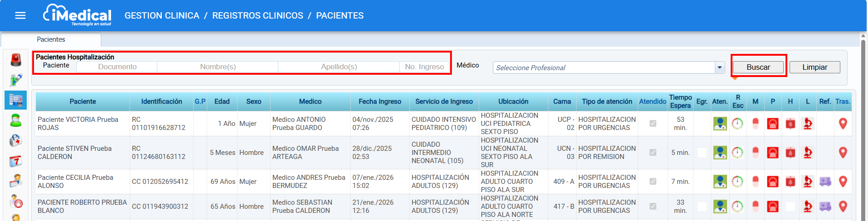Click location pin icon for VICTORIA ROJAS

[843, 124]
